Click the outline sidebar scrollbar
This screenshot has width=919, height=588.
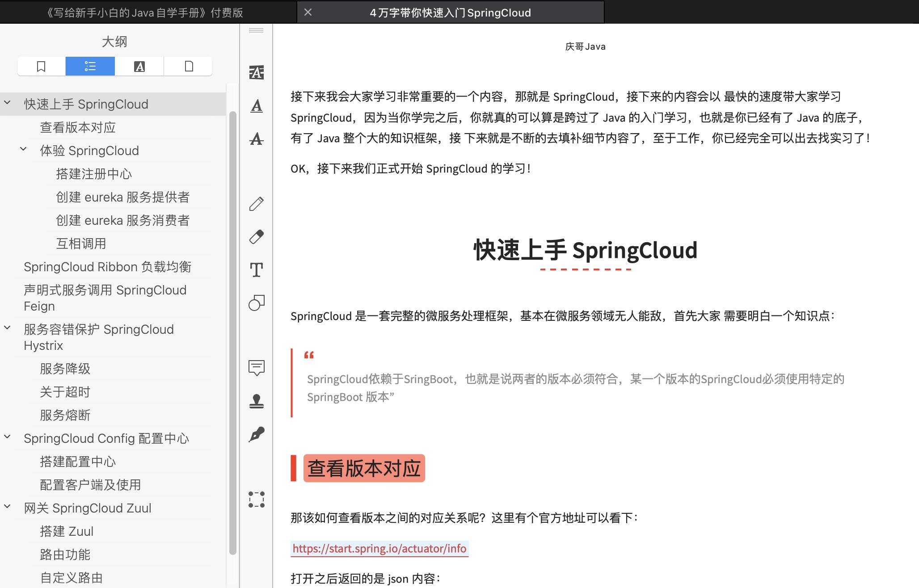coord(232,333)
